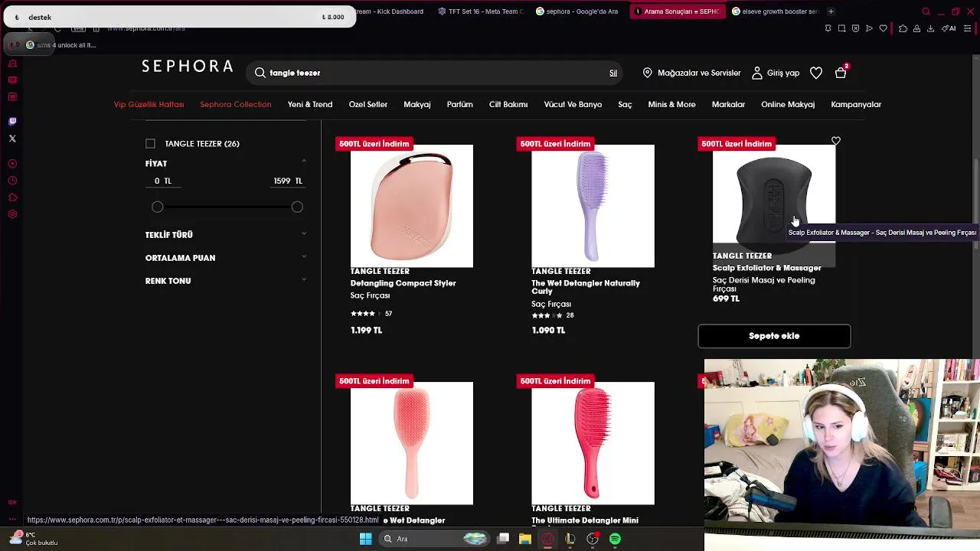The height and width of the screenshot is (551, 980).
Task: Open X (Twitter) from the Opera GX sidebar
Action: [12, 139]
